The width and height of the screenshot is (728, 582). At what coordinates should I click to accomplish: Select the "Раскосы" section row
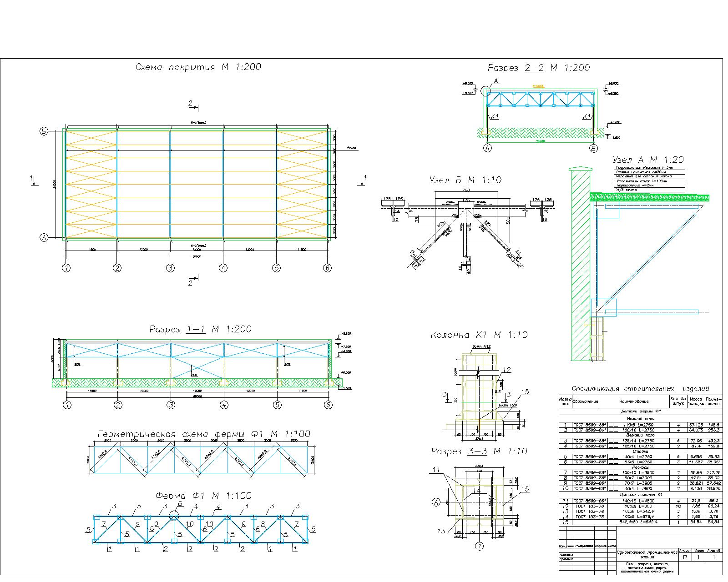(640, 467)
